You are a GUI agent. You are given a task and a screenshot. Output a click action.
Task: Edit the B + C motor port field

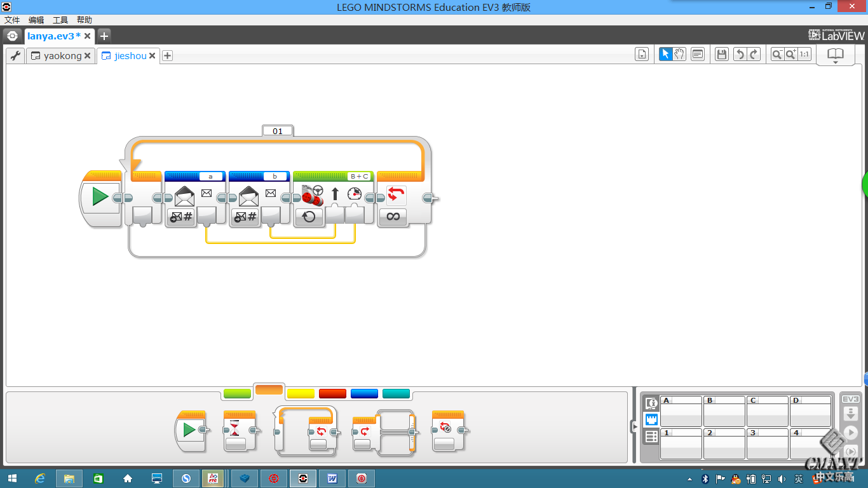pyautogui.click(x=359, y=176)
